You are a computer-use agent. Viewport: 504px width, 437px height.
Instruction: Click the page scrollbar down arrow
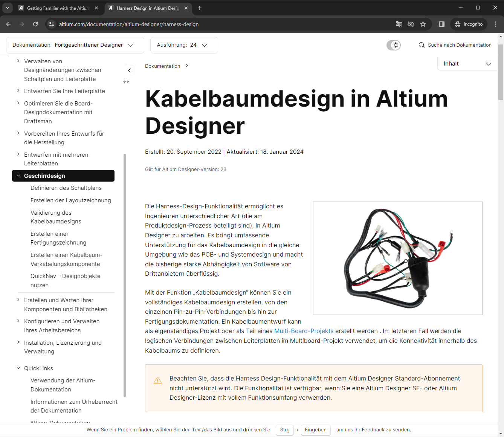pos(501,434)
